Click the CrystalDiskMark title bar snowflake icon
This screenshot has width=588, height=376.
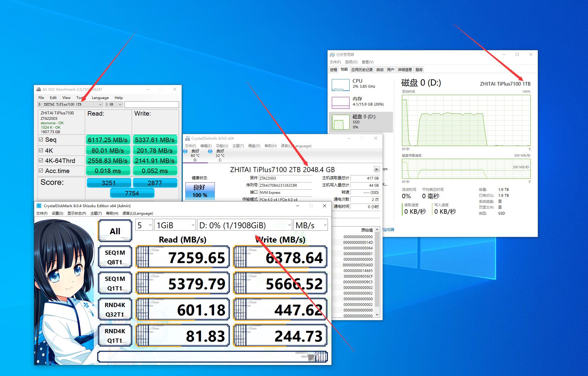pyautogui.click(x=39, y=206)
